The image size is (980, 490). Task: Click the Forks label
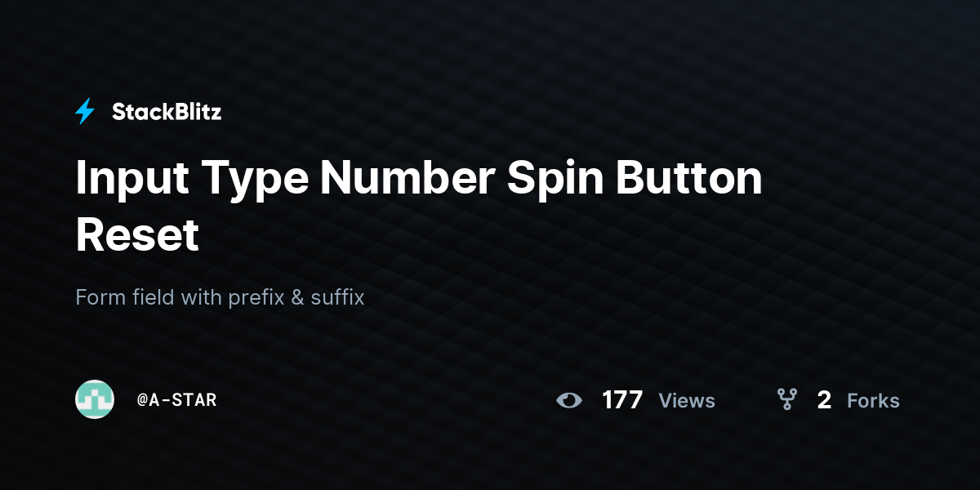[x=873, y=401]
